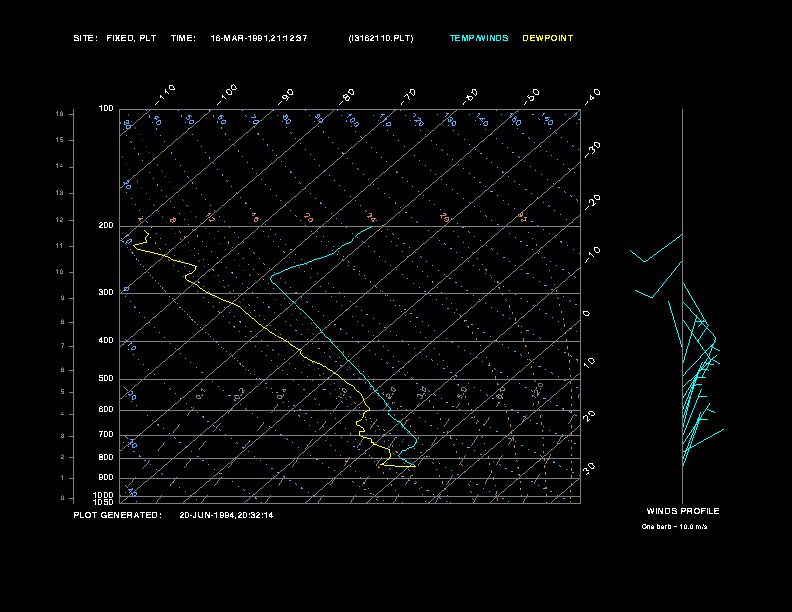Click the -80 temperature label above chart
Screen dimensions: 792x612
tap(347, 97)
